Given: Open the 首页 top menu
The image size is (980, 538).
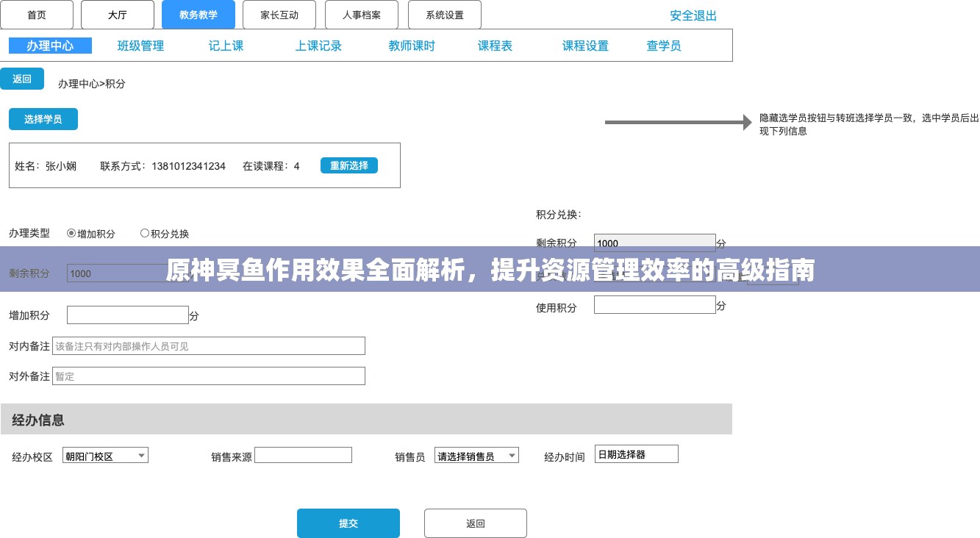Looking at the screenshot, I should tap(36, 15).
